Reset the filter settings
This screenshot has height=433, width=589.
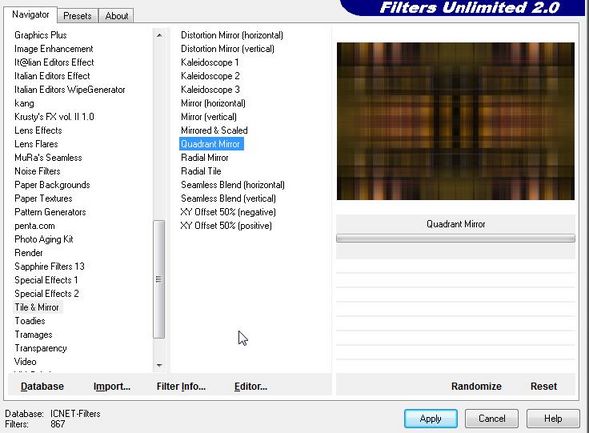[x=544, y=386]
